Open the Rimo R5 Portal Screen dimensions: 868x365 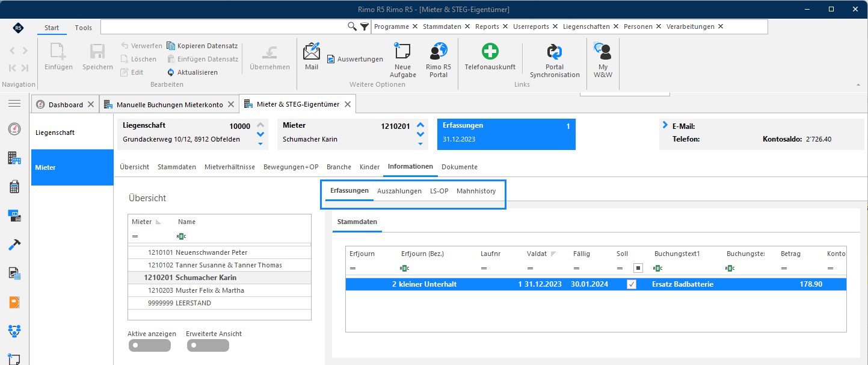pos(439,60)
